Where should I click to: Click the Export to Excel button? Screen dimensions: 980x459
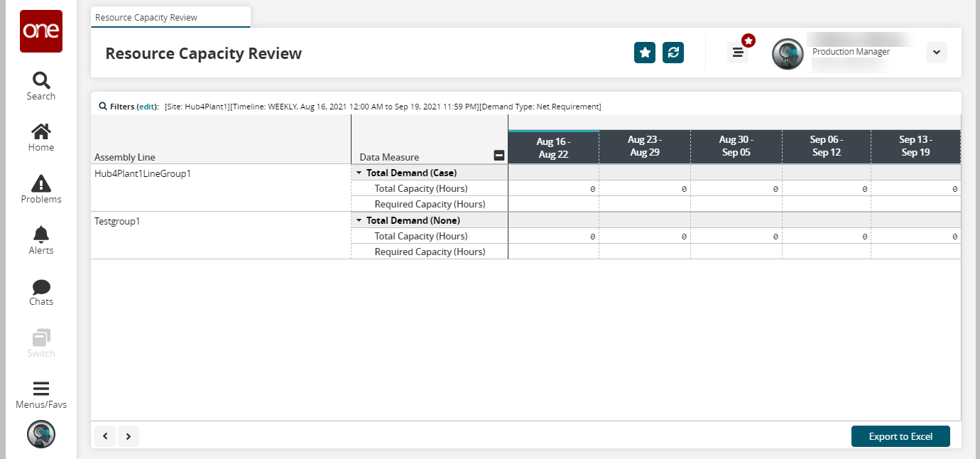(x=900, y=436)
